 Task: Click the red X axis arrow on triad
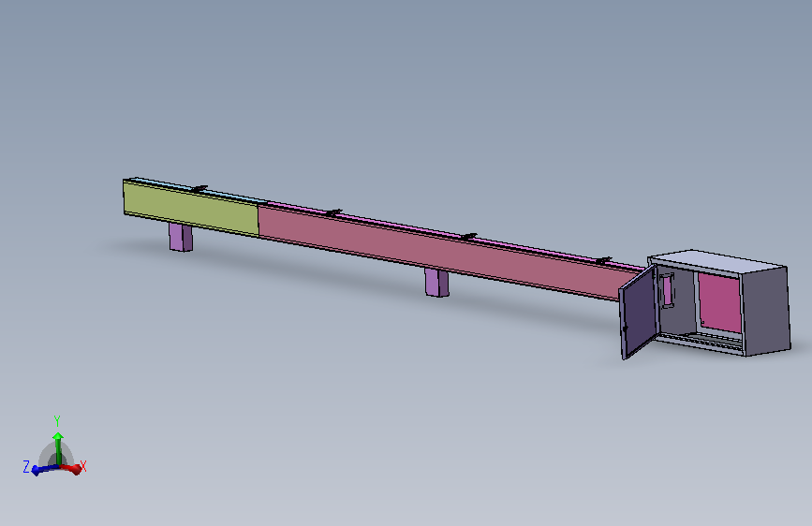tap(72, 469)
